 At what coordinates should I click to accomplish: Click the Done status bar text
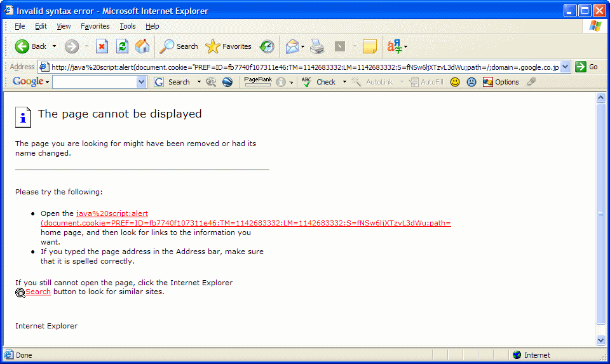tap(24, 355)
